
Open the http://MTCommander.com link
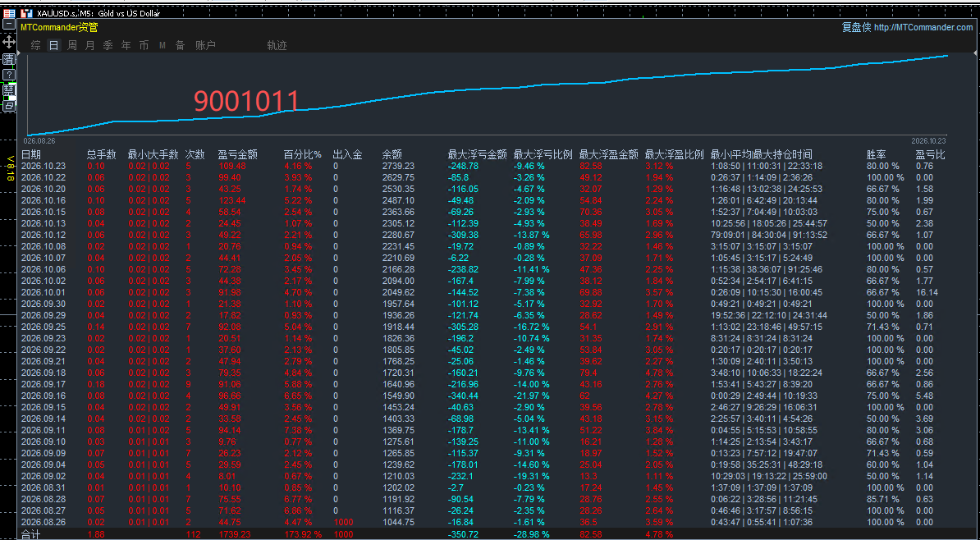[923, 28]
